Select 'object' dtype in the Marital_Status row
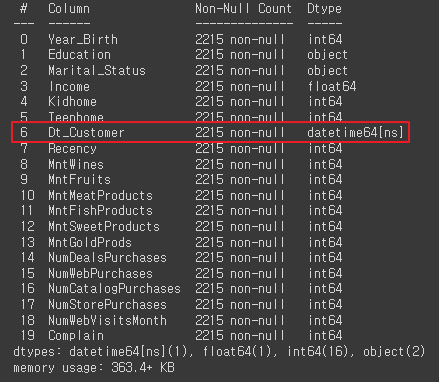 tap(327, 71)
